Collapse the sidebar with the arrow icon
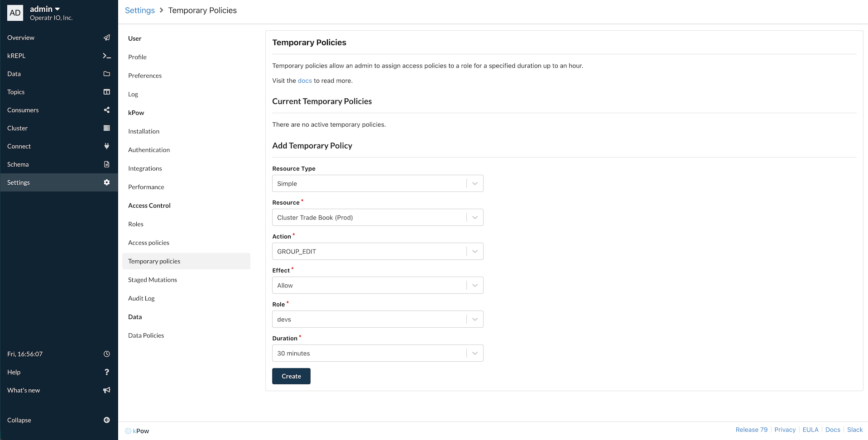 click(x=107, y=420)
